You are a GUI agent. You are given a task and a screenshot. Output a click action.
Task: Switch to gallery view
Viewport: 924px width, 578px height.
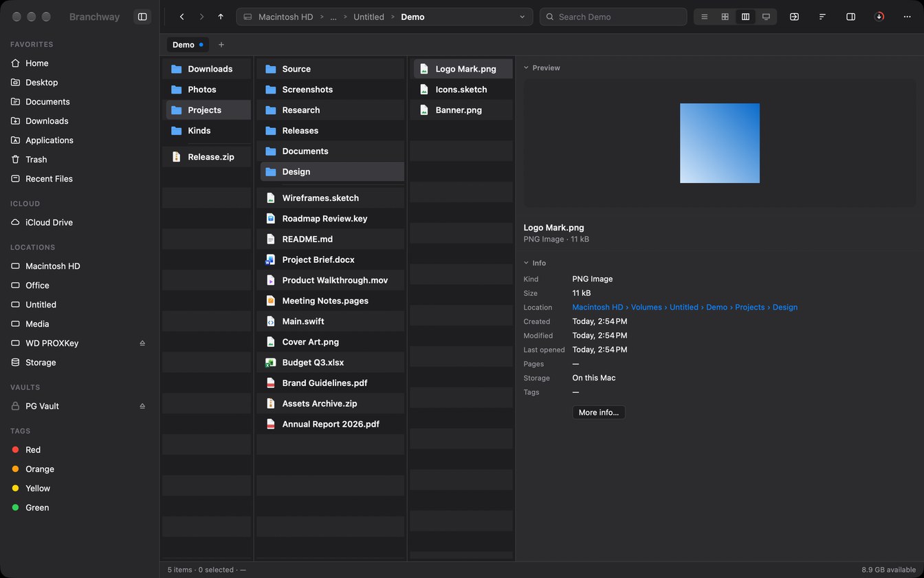point(766,17)
